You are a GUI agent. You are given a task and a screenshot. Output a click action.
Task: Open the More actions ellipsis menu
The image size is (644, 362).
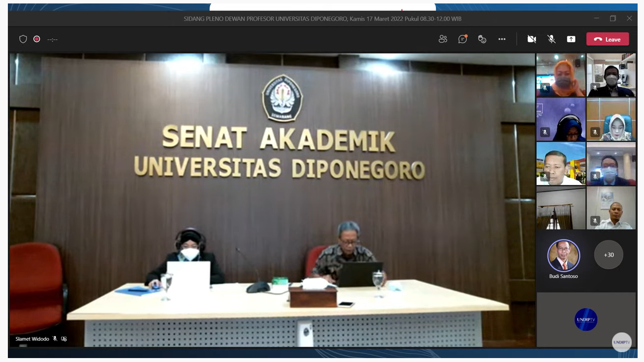(502, 39)
